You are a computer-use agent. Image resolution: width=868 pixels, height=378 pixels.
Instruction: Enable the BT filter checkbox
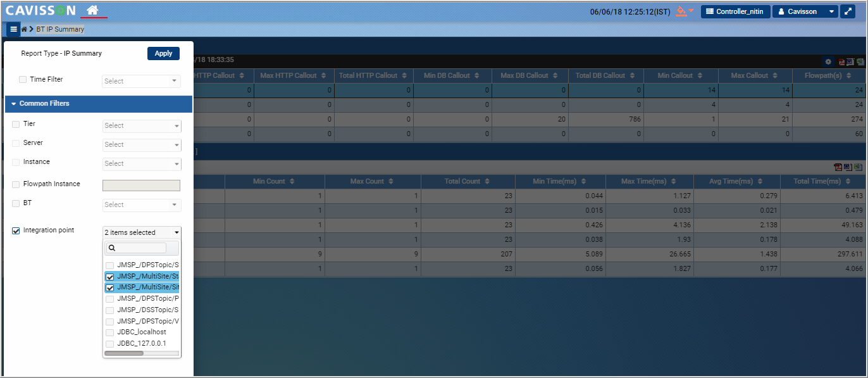16,203
